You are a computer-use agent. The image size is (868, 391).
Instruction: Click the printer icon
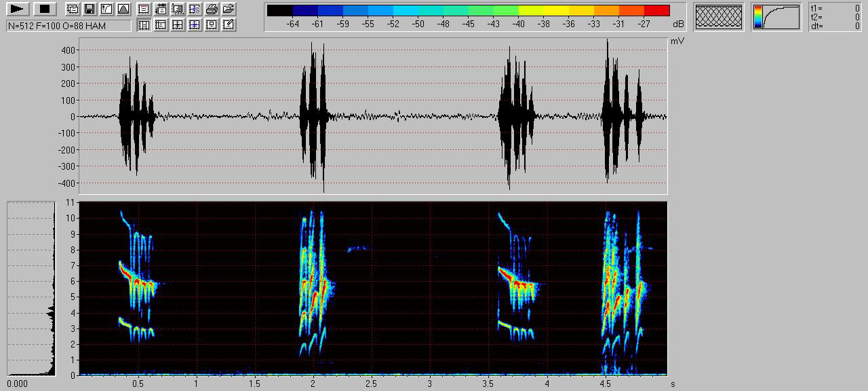[212, 10]
